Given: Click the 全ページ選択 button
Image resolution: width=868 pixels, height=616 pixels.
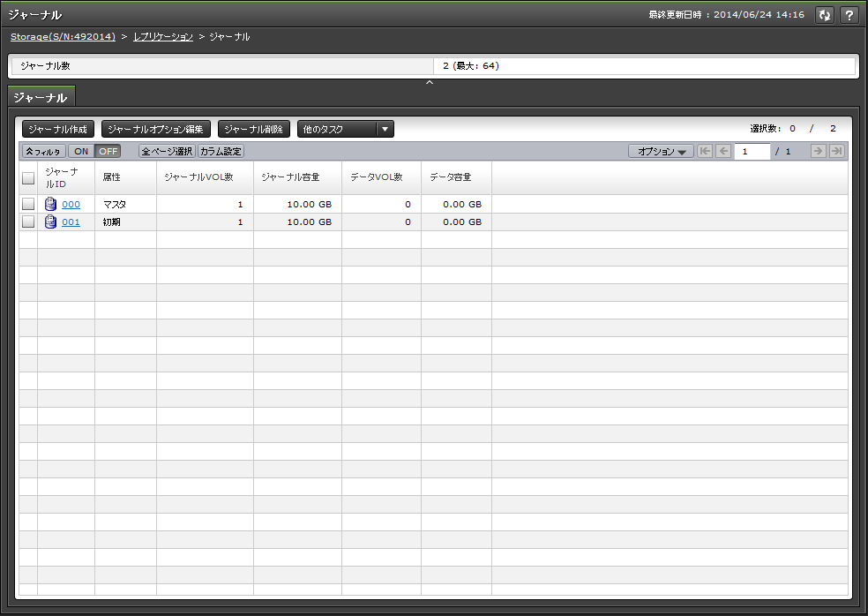Looking at the screenshot, I should click(x=168, y=151).
